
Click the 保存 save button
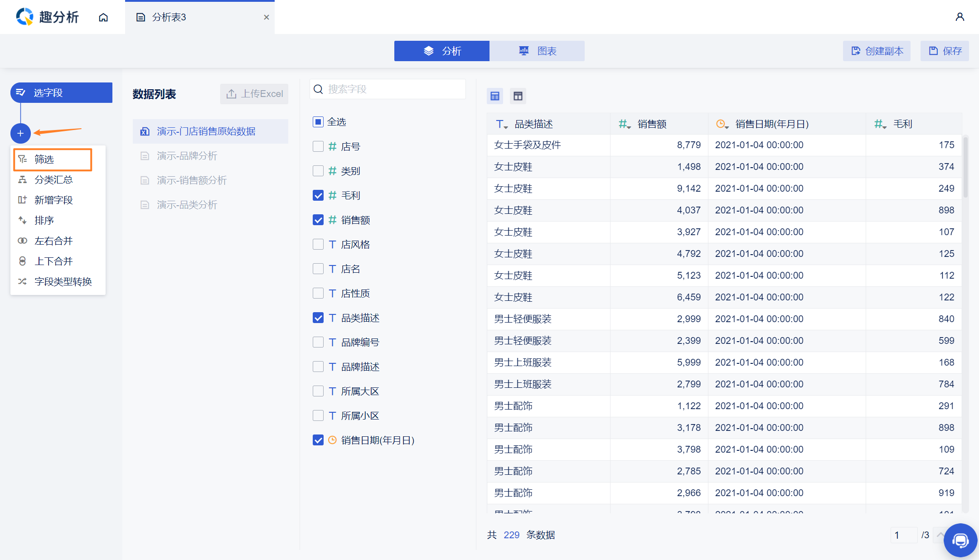pyautogui.click(x=945, y=51)
